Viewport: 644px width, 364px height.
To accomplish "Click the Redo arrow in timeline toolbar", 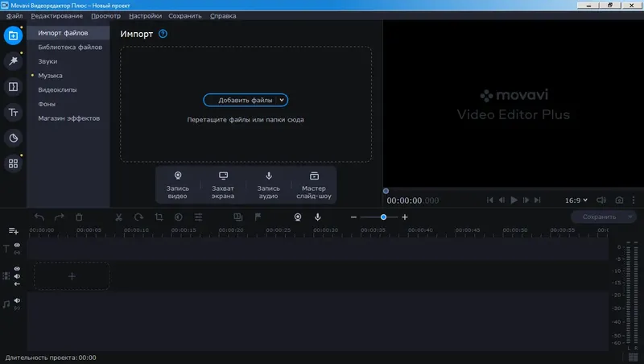I will [x=59, y=217].
